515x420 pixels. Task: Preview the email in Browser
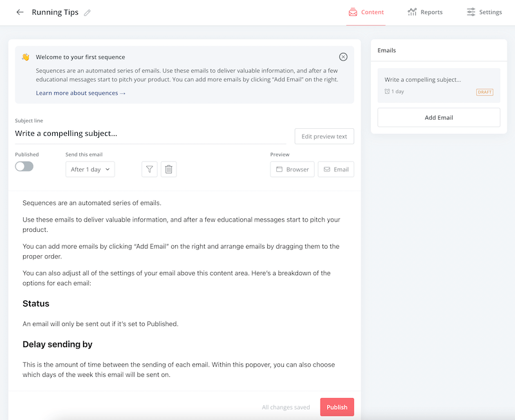click(x=292, y=169)
